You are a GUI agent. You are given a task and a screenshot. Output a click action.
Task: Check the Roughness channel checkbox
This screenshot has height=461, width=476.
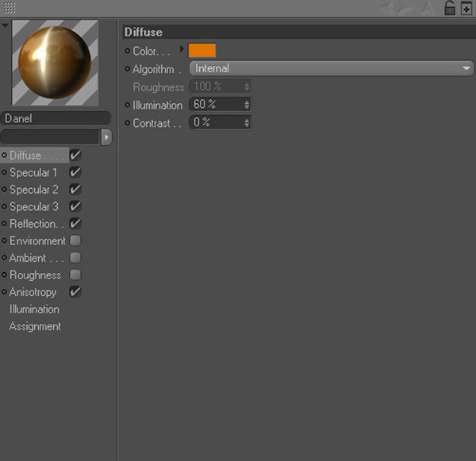[75, 275]
